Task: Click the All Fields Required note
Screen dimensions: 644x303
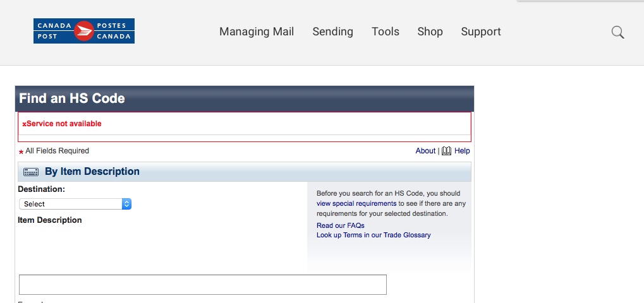Action: [x=57, y=151]
